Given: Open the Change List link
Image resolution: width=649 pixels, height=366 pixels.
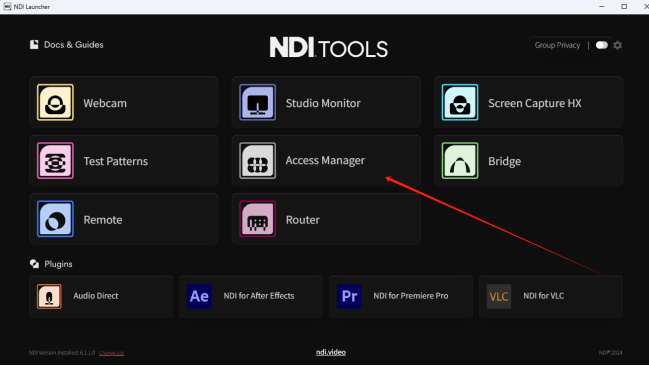Looking at the screenshot, I should pos(111,353).
